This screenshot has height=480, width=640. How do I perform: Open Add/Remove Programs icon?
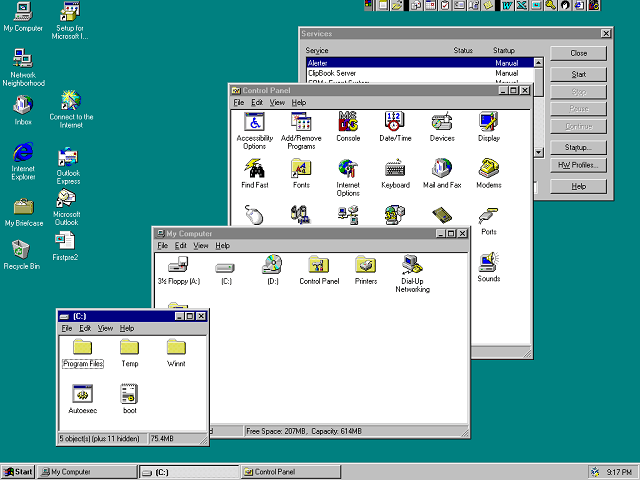[301, 131]
